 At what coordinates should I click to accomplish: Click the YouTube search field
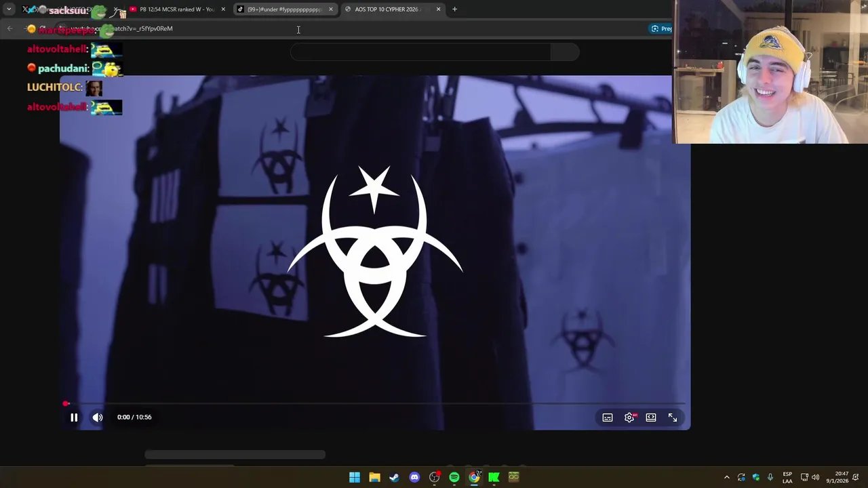click(x=420, y=52)
